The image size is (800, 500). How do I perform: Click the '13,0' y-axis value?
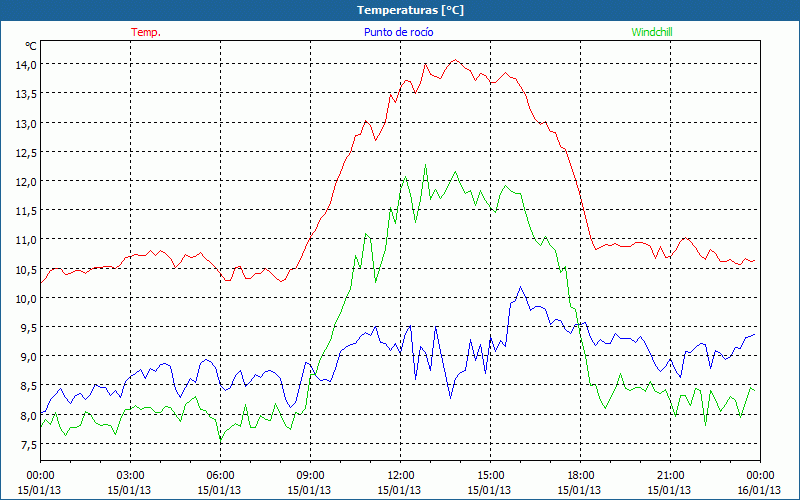pyautogui.click(x=26, y=123)
